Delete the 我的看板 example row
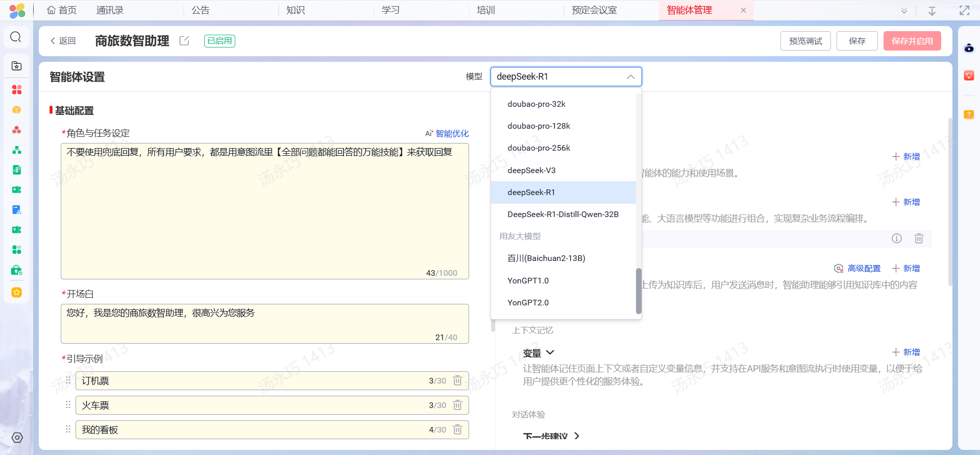This screenshot has width=980, height=455. (x=457, y=429)
